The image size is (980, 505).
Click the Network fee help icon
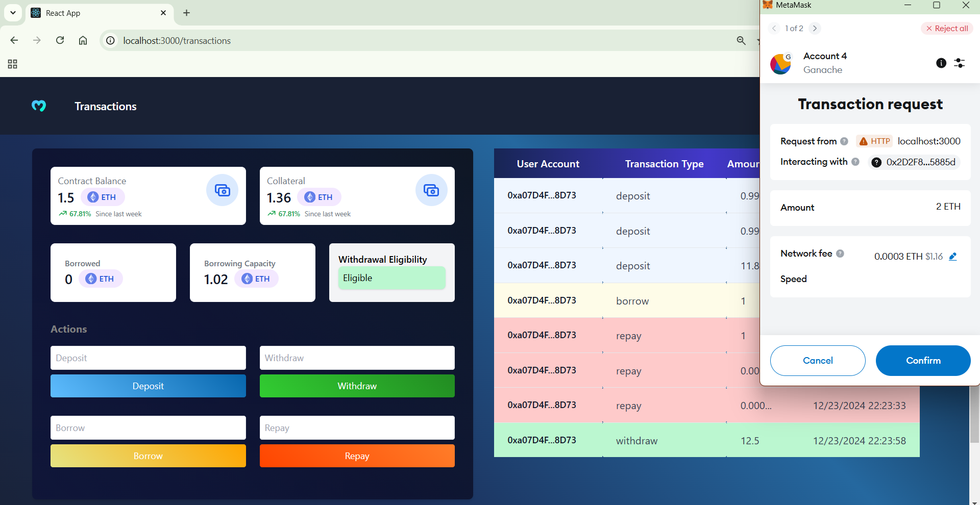point(840,254)
